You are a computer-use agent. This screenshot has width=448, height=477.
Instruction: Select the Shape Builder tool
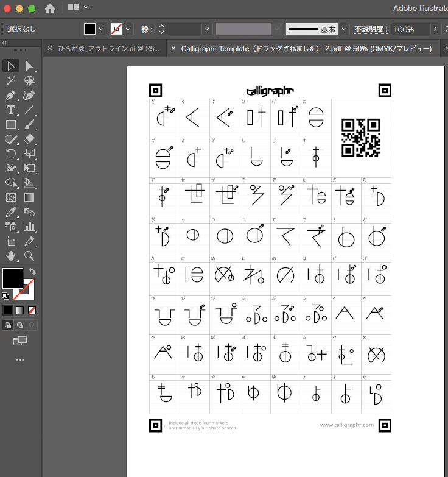11,183
